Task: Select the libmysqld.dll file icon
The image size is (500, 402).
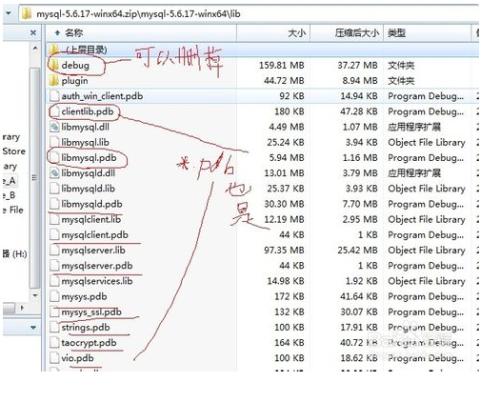Action: click(x=54, y=173)
